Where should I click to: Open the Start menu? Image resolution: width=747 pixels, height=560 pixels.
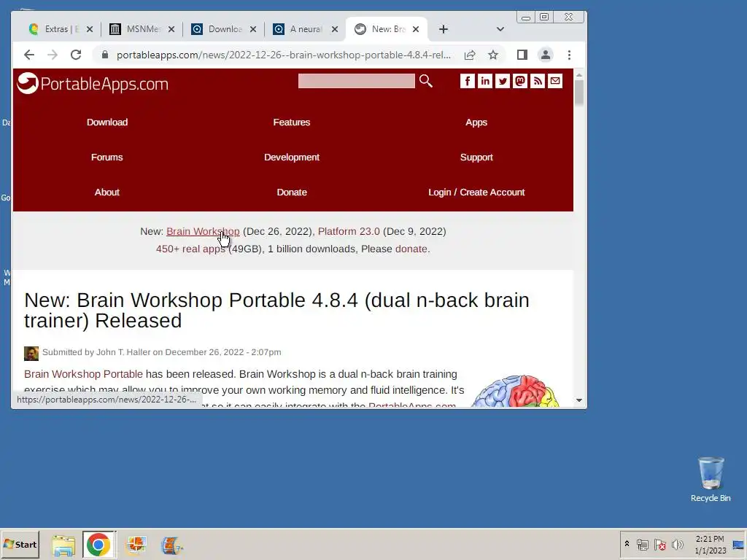[x=20, y=544]
